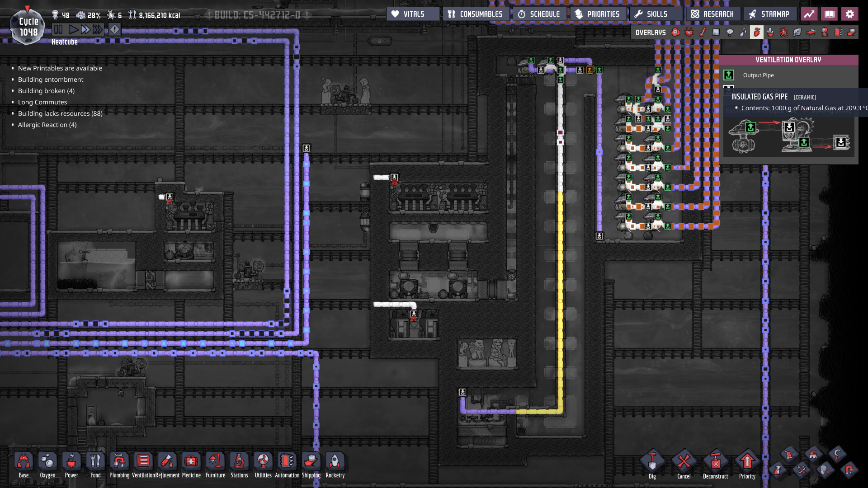Toggle the red alert button

click(x=115, y=30)
